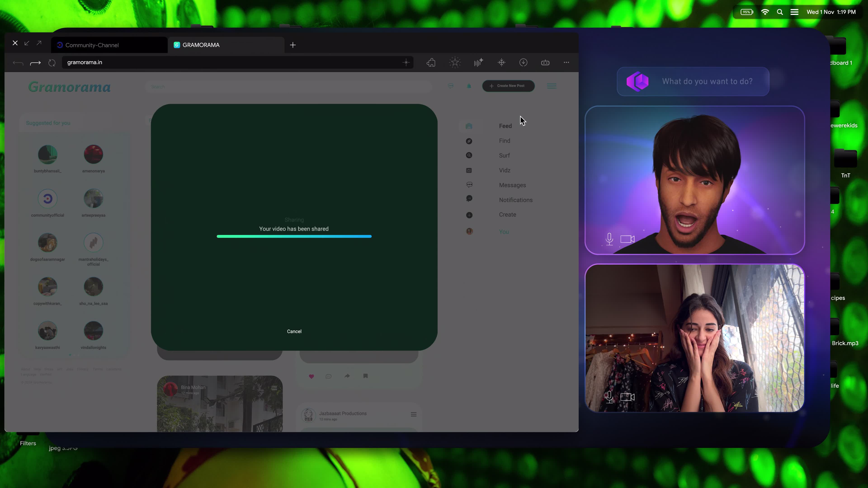Click the Gramorama search field
The image size is (868, 488).
[288, 87]
